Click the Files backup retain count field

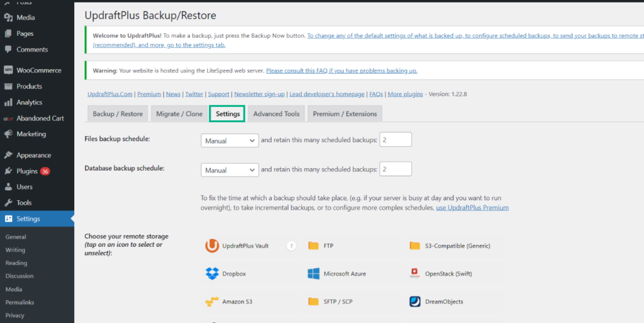point(396,139)
